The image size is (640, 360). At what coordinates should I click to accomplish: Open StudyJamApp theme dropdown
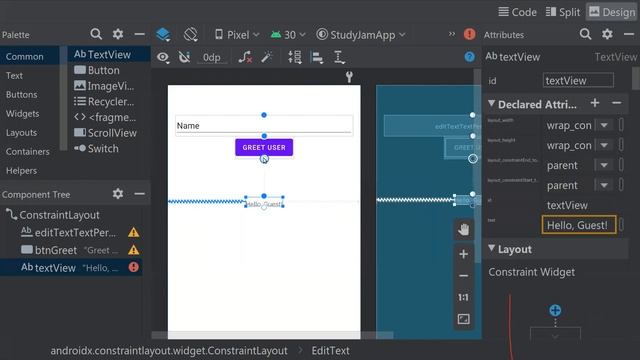coord(361,35)
